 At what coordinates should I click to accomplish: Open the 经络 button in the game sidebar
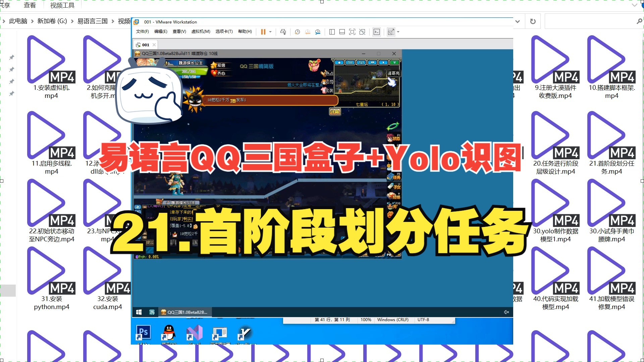point(394,196)
